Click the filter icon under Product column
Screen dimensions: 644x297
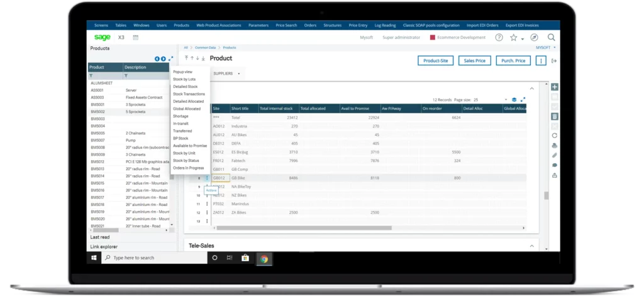(x=91, y=76)
